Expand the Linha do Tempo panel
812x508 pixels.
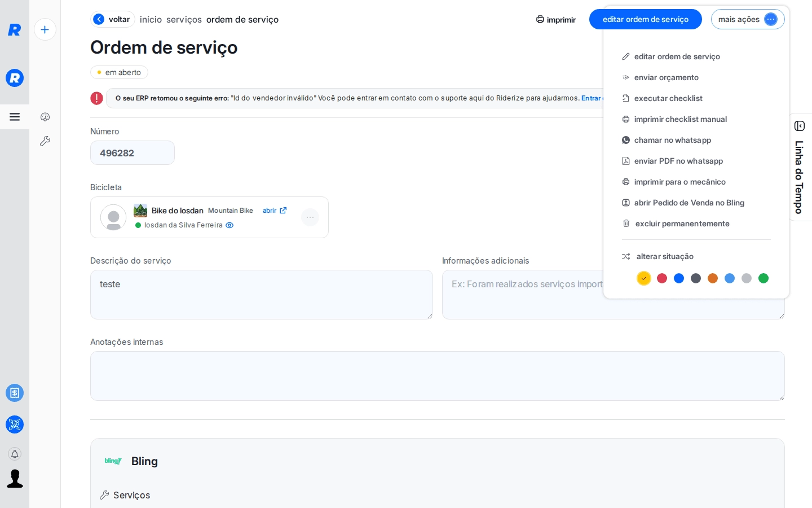pos(799,126)
